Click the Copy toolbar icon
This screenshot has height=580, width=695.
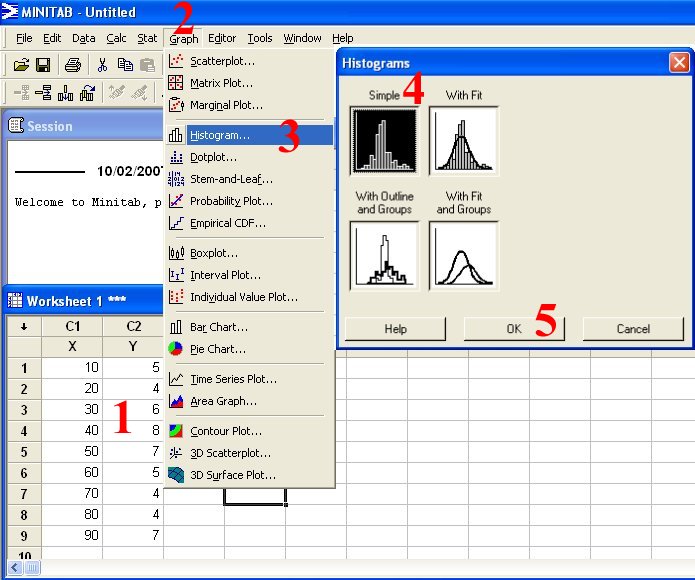pyautogui.click(x=125, y=65)
